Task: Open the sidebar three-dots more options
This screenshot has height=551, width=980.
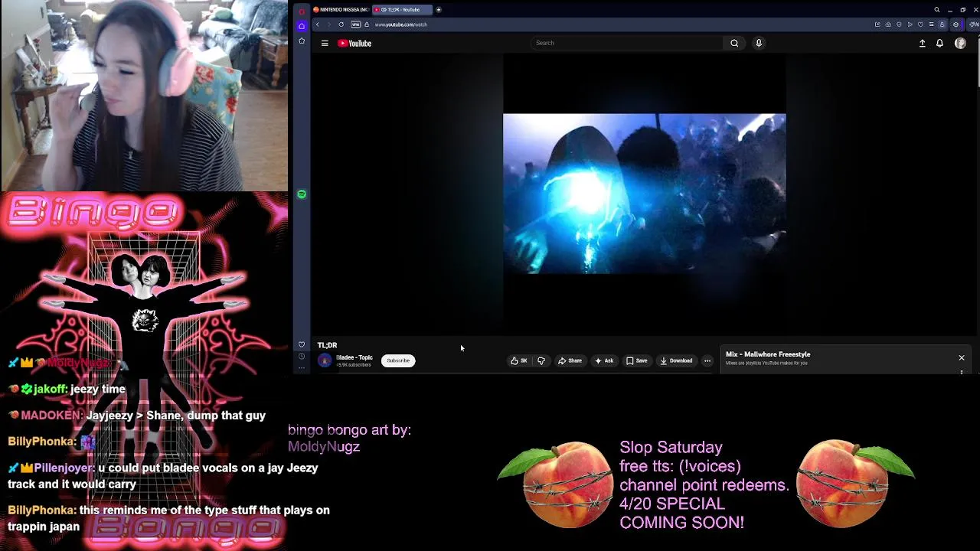Action: click(302, 368)
